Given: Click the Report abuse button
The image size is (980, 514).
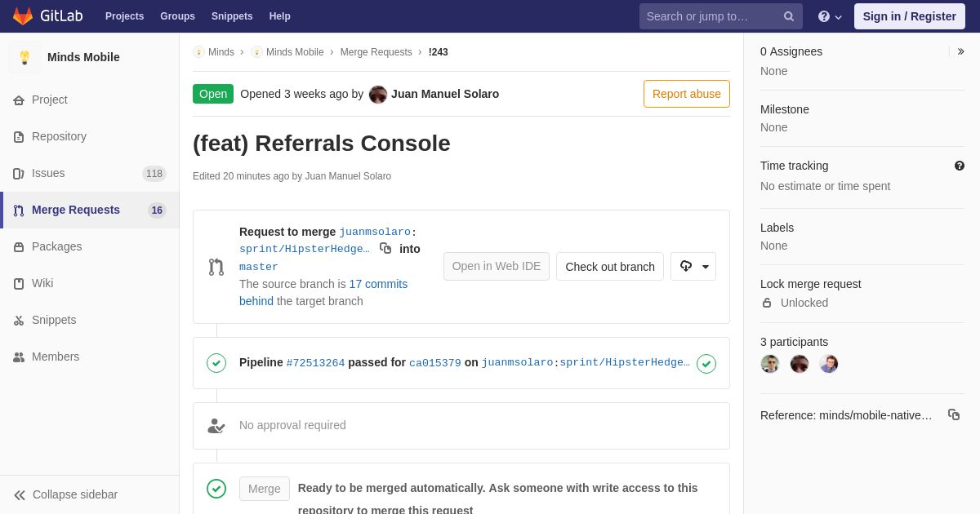Looking at the screenshot, I should [687, 94].
